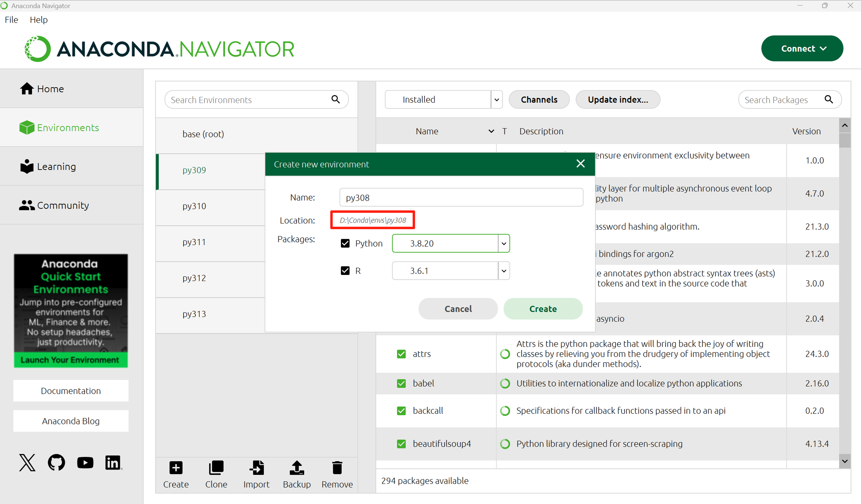Select the Environments tab label
Image resolution: width=861 pixels, height=504 pixels.
(68, 128)
